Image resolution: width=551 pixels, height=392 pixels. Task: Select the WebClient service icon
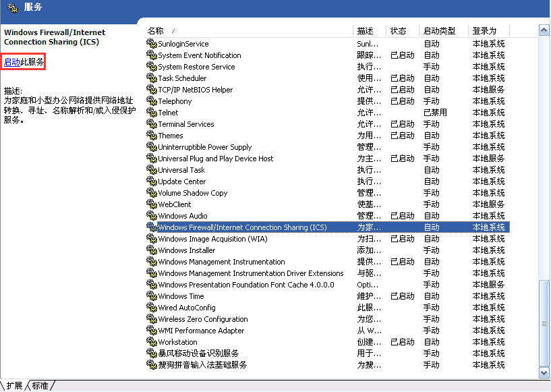tap(152, 204)
